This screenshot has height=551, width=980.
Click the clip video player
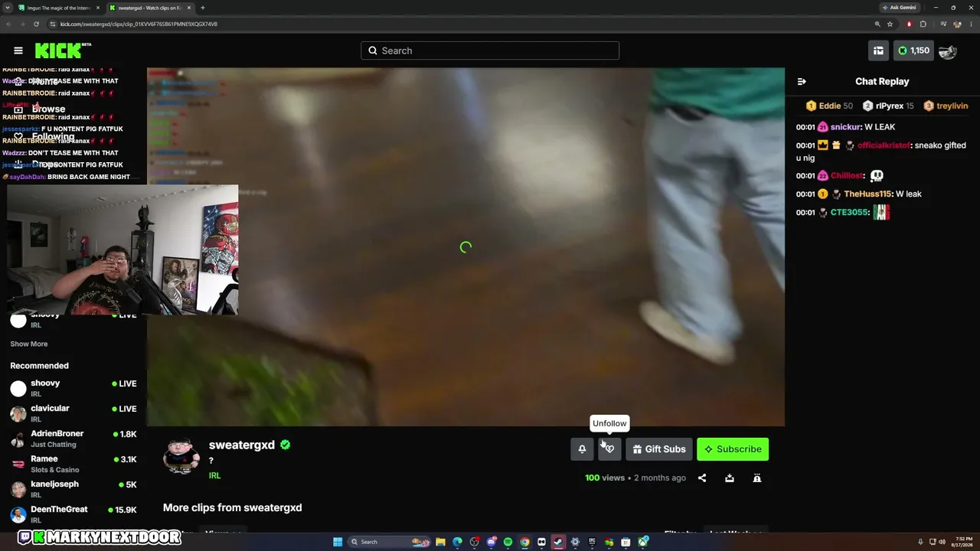pos(465,246)
